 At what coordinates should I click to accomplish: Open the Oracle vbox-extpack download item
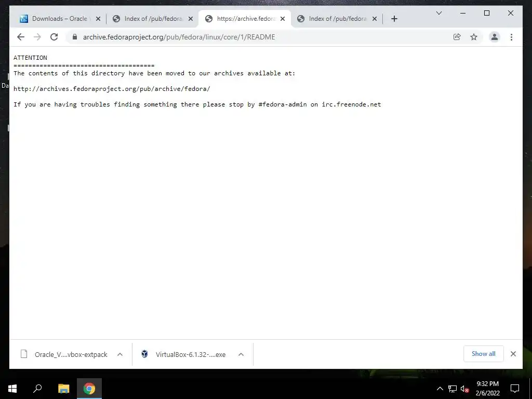click(x=64, y=354)
